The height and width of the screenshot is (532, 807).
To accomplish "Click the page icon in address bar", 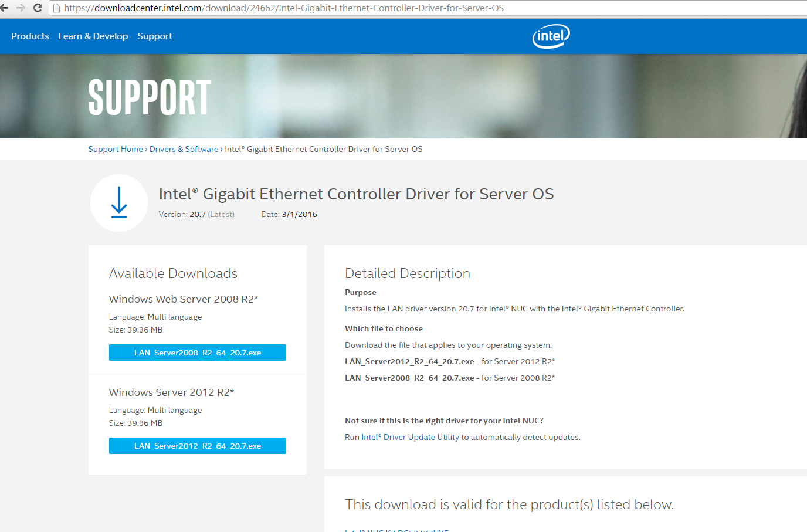I will 56,8.
